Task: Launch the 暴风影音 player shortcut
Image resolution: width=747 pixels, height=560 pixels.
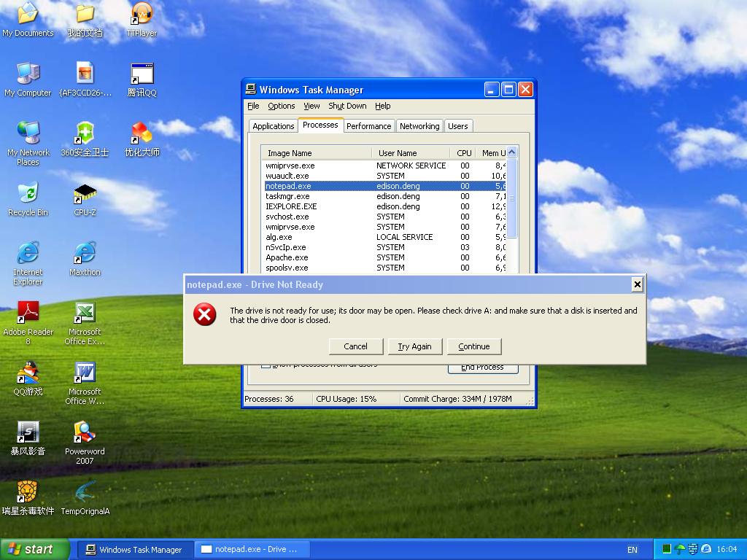Action: pos(28,438)
